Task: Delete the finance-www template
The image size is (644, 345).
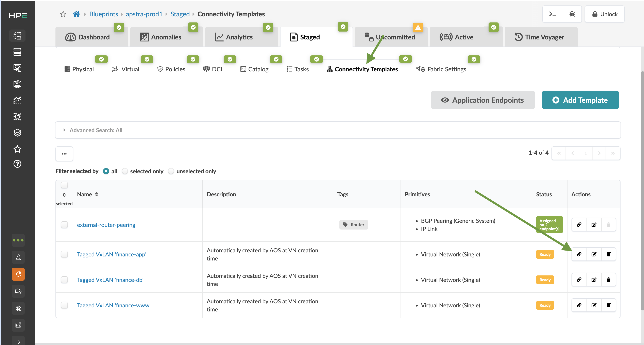Action: [609, 305]
